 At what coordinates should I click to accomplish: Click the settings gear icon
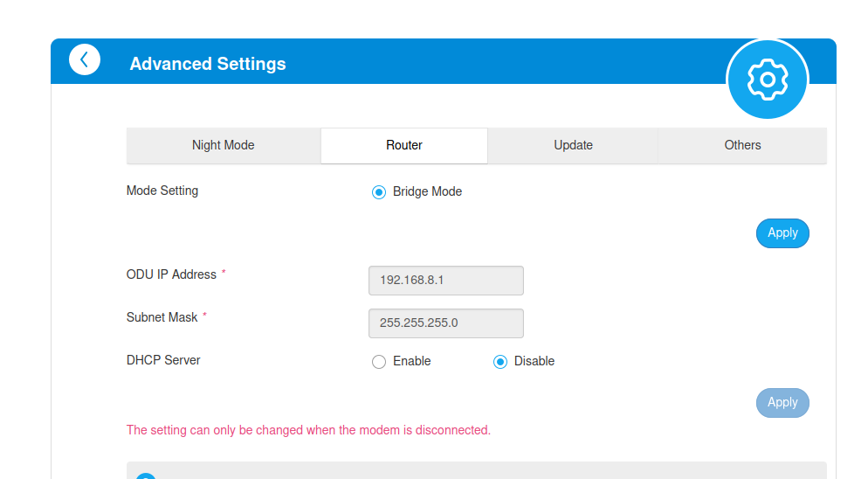tap(768, 79)
